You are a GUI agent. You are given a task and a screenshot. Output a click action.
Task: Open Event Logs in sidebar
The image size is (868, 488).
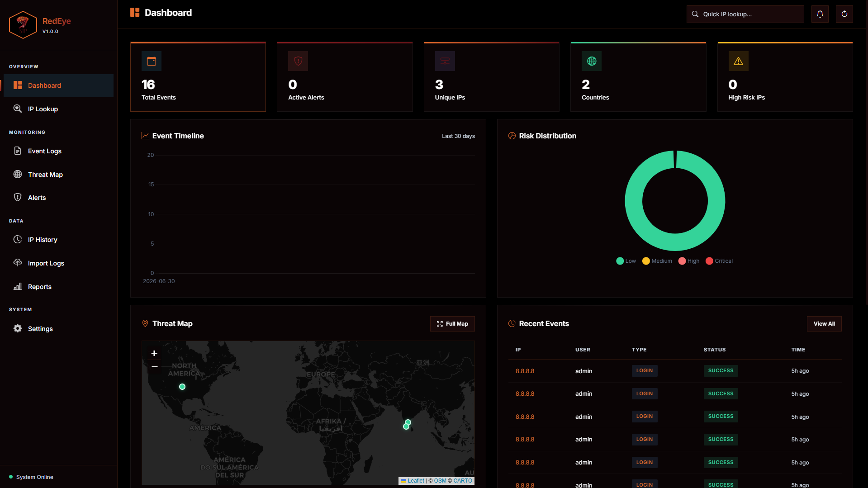[x=58, y=151]
